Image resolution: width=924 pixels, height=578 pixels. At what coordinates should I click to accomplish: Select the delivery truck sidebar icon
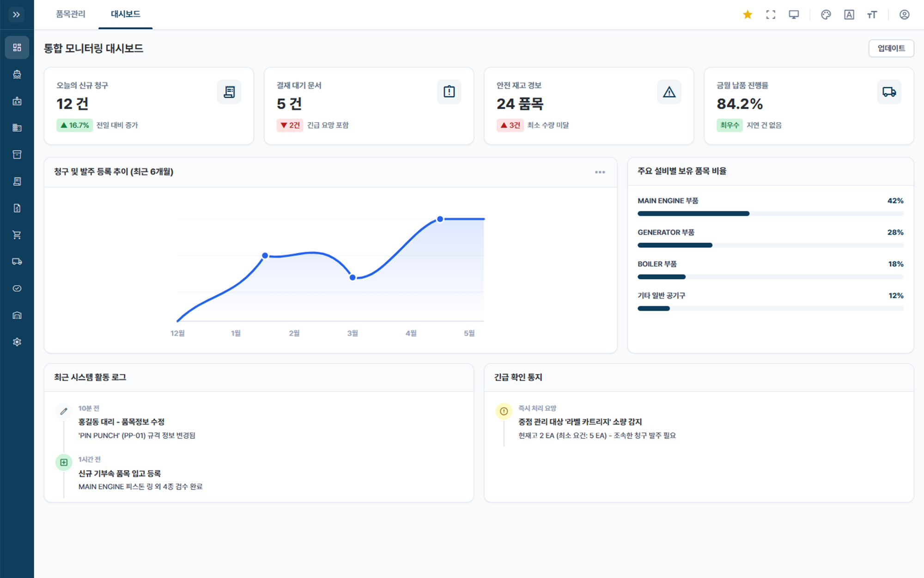coord(17,262)
